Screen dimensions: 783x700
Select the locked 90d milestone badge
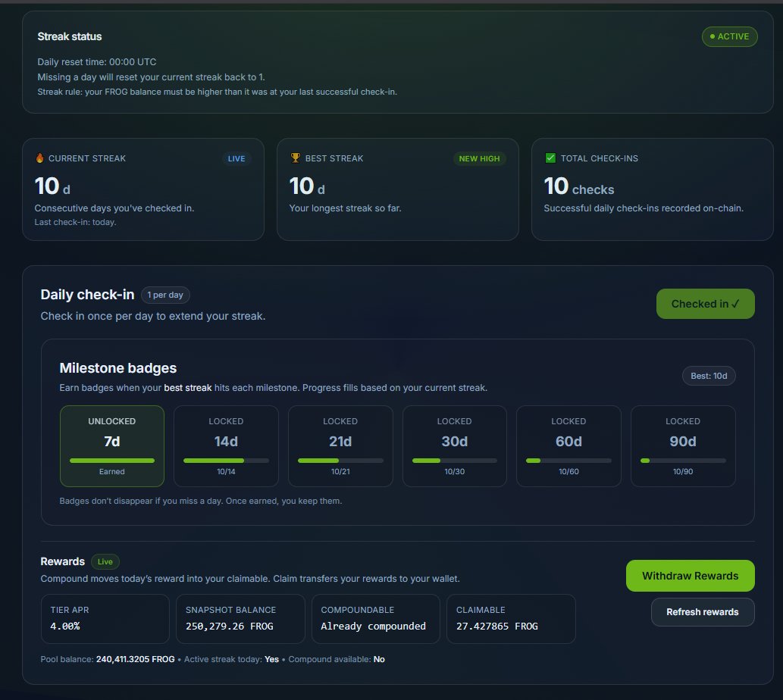[683, 446]
